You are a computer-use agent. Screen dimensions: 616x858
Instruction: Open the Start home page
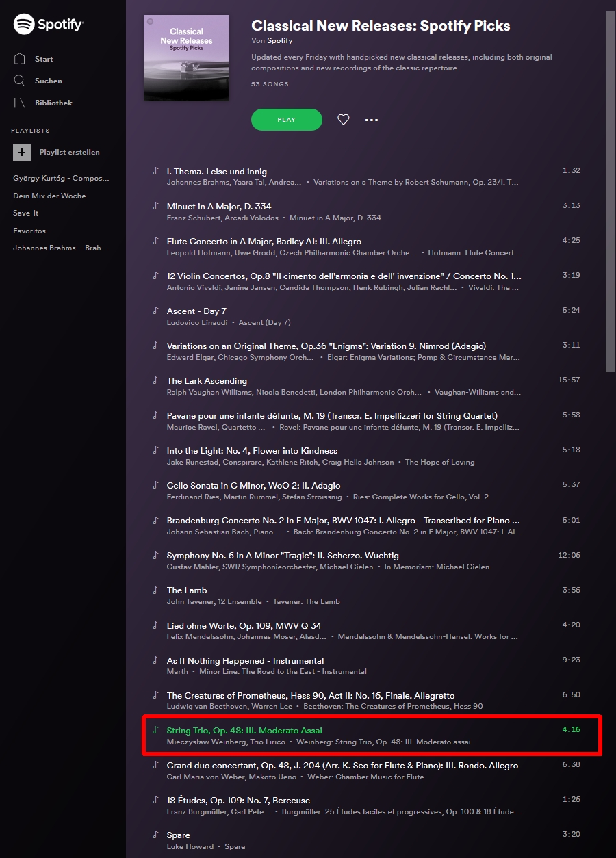tap(43, 59)
